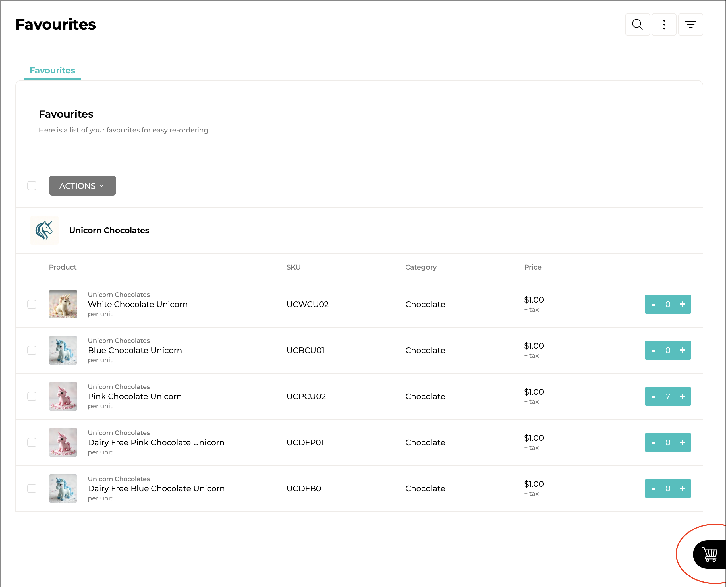Expand the ACTIONS dropdown
Viewport: 726px width, 588px height.
coord(82,186)
